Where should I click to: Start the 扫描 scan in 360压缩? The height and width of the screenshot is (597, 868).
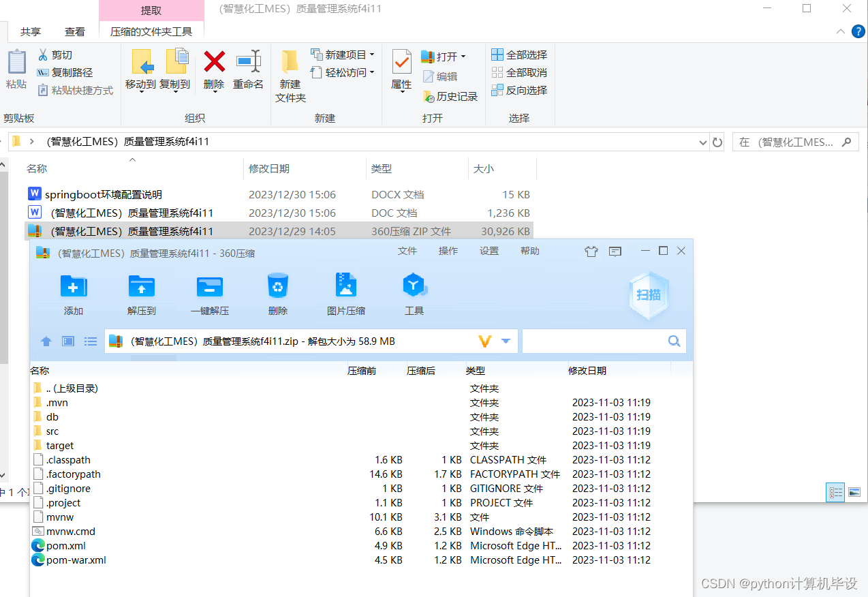pos(647,294)
